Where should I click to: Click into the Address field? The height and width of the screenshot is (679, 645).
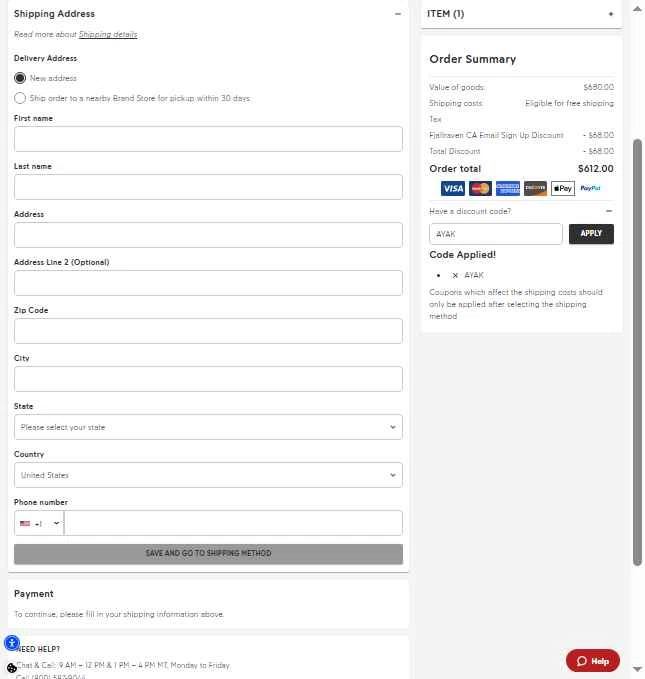pos(208,235)
